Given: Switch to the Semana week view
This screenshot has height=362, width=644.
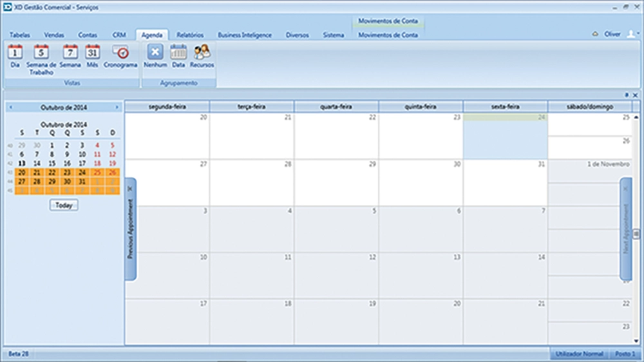Looking at the screenshot, I should click(x=70, y=55).
